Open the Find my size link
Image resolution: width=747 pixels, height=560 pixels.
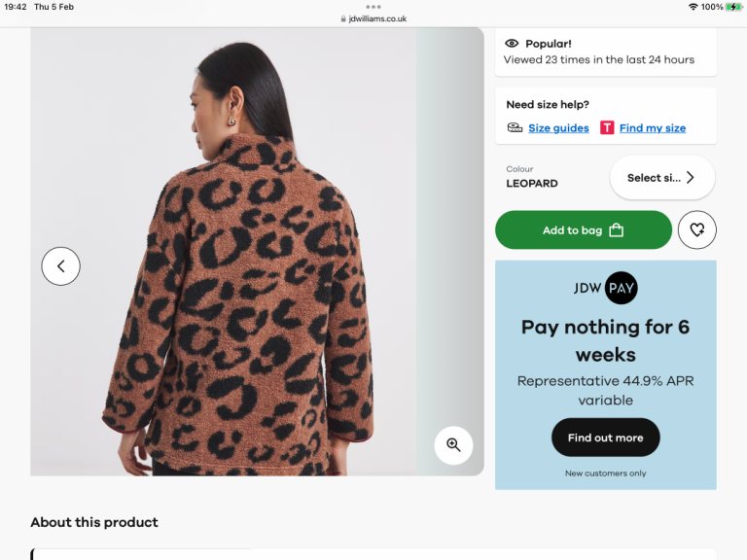(652, 128)
